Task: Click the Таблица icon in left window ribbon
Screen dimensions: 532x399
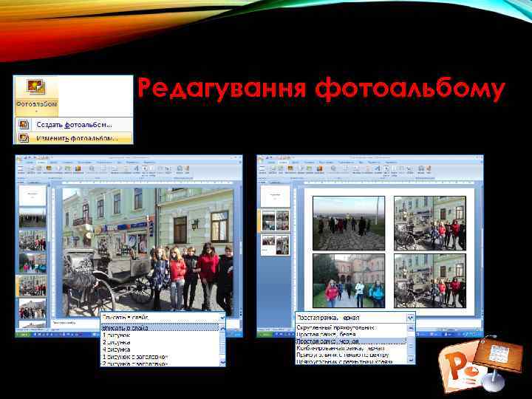Action: tap(21, 169)
